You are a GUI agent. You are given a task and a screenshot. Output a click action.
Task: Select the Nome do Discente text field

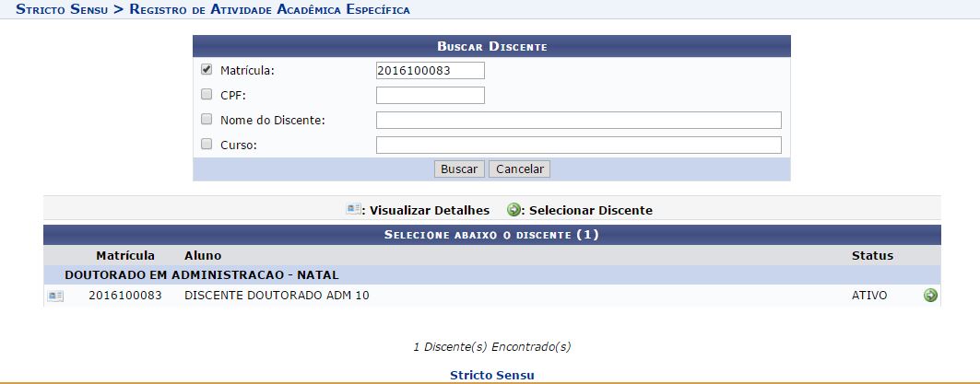[578, 120]
